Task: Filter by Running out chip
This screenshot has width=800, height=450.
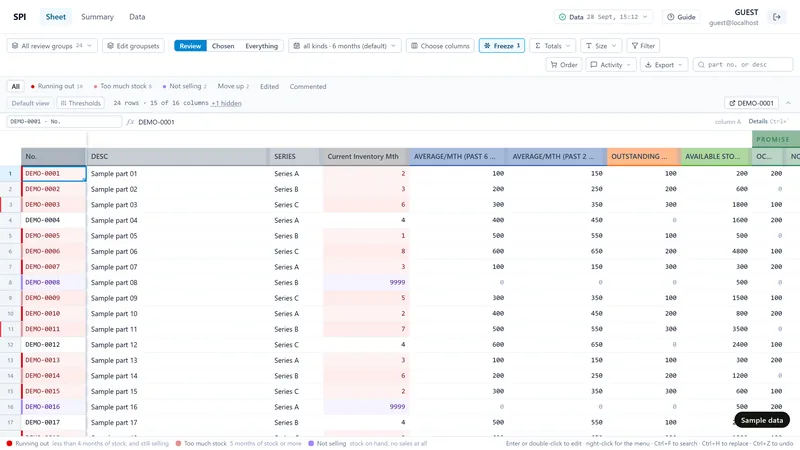Action: 57,86
